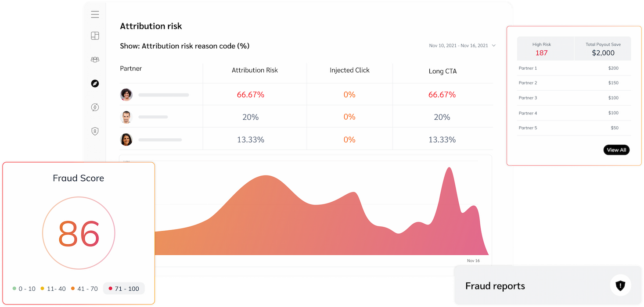The height and width of the screenshot is (307, 644).
Task: Select the 41 - 70 fraud score range
Action: coord(84,289)
